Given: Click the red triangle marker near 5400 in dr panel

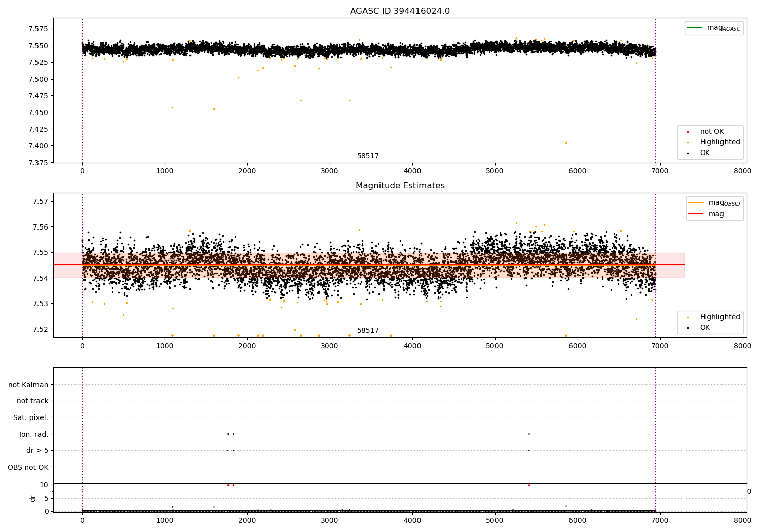Looking at the screenshot, I should [x=529, y=485].
